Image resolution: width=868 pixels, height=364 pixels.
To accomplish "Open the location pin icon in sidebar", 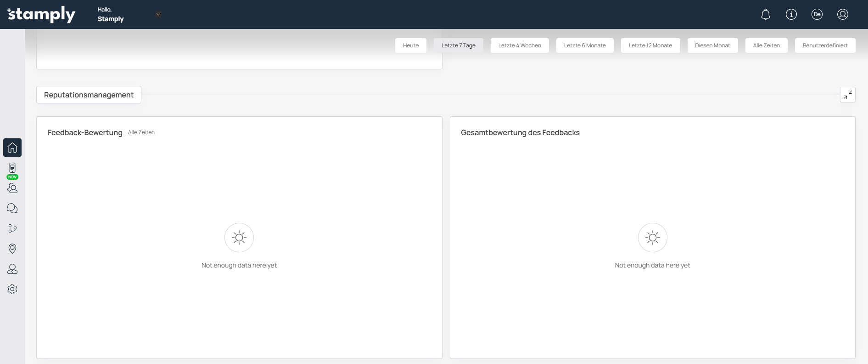I will [12, 249].
